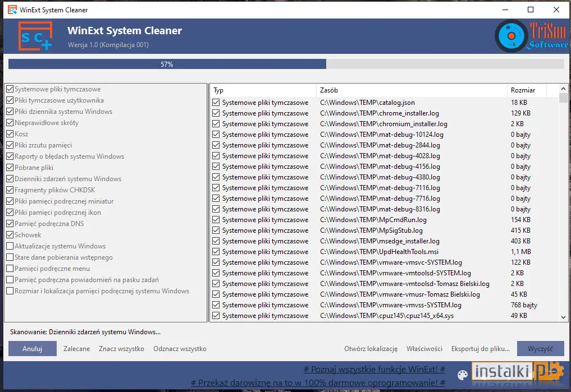This screenshot has height=392, width=571.
Task: Click Eksportuj do pliku...
Action: click(480, 349)
